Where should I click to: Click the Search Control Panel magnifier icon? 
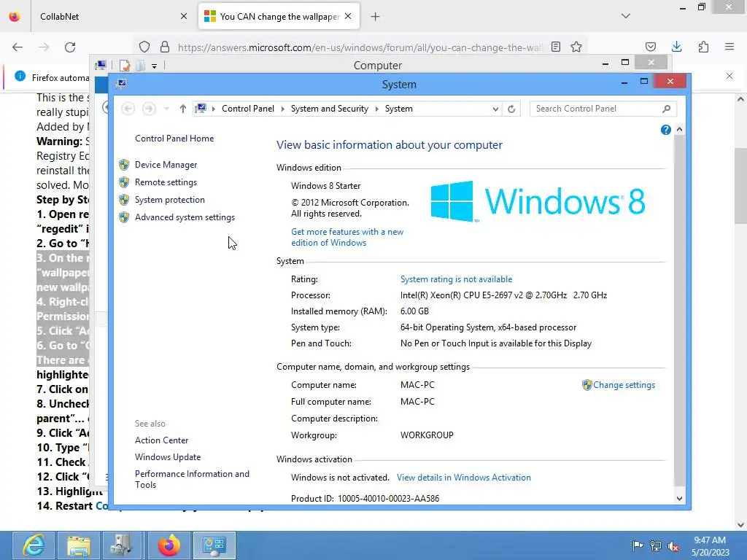click(x=666, y=109)
